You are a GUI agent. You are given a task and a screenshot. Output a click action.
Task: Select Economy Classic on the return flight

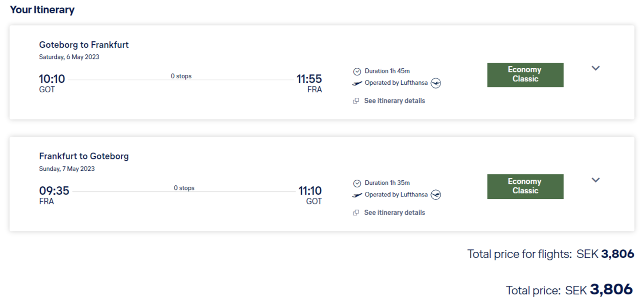pyautogui.click(x=525, y=186)
